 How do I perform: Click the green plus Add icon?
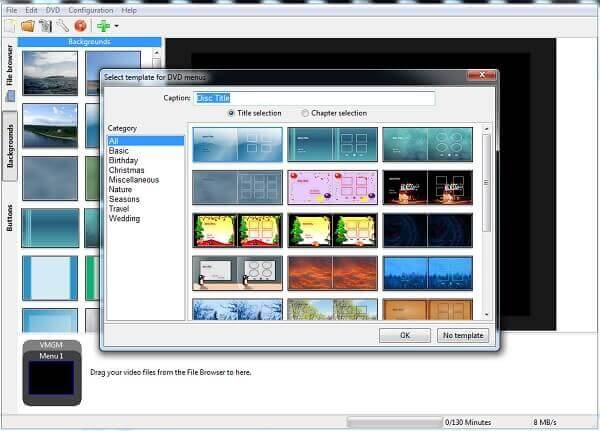click(x=103, y=26)
